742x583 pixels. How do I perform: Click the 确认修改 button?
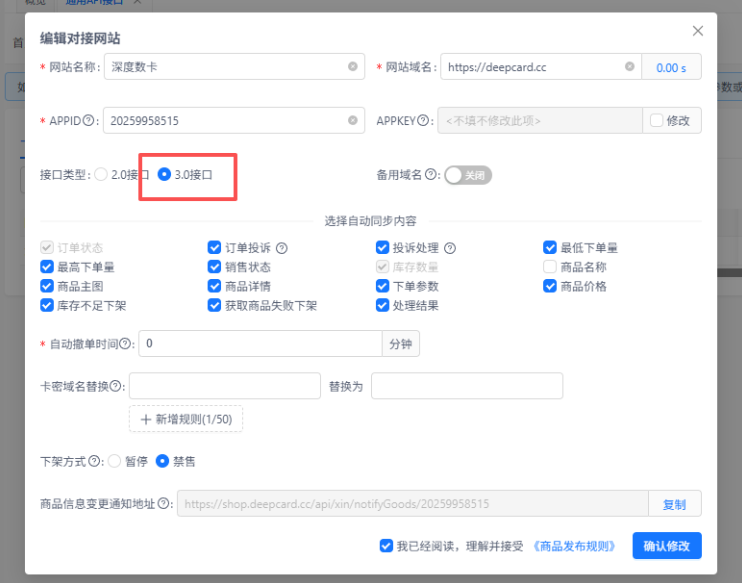[x=667, y=546]
